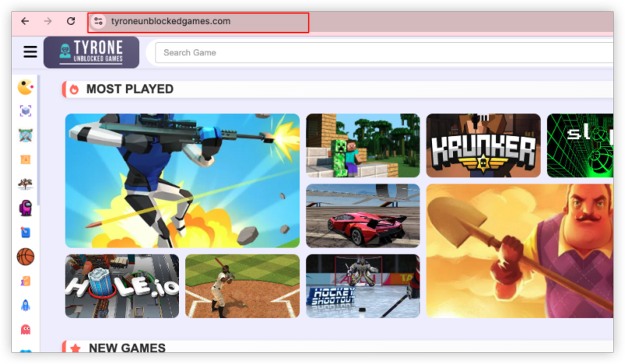Select the blue joystick sidebar icon

coord(26,232)
